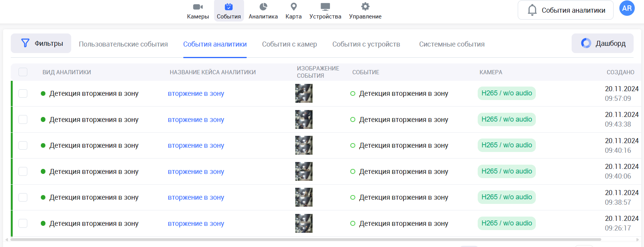Image resolution: width=644 pixels, height=247 pixels.
Task: Check the box for the 09:57:09 event
Action: (23, 93)
